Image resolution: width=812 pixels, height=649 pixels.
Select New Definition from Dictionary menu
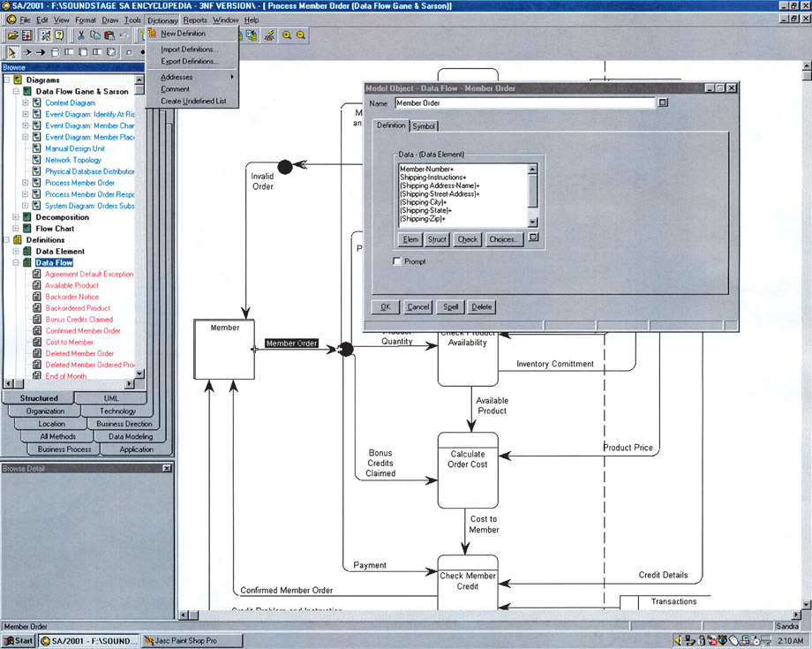click(192, 34)
